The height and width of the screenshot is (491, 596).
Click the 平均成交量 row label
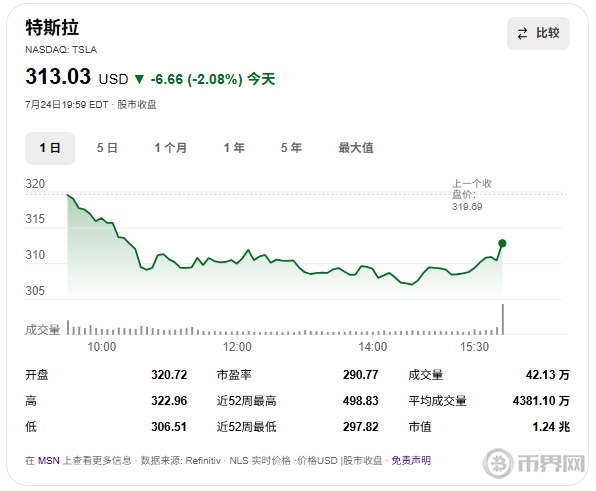(437, 401)
